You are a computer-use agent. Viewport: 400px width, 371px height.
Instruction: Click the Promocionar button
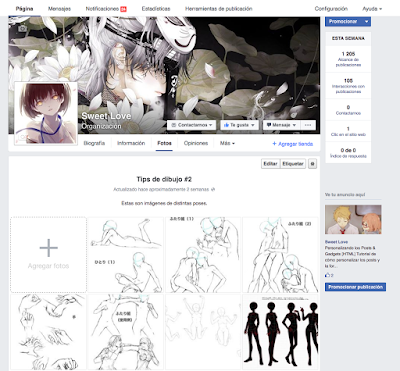click(x=343, y=21)
